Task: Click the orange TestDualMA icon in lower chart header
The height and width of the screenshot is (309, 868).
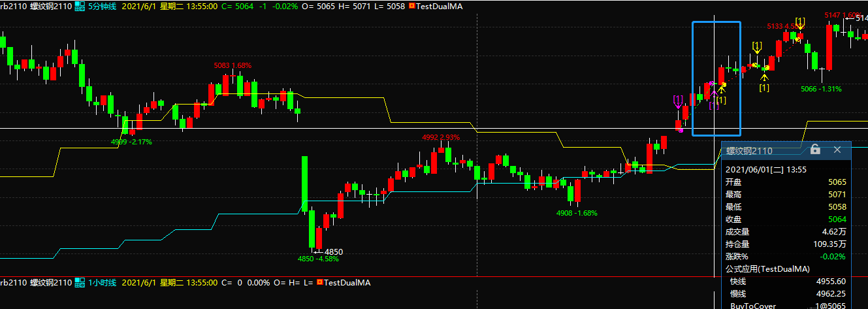Action: pos(320,282)
